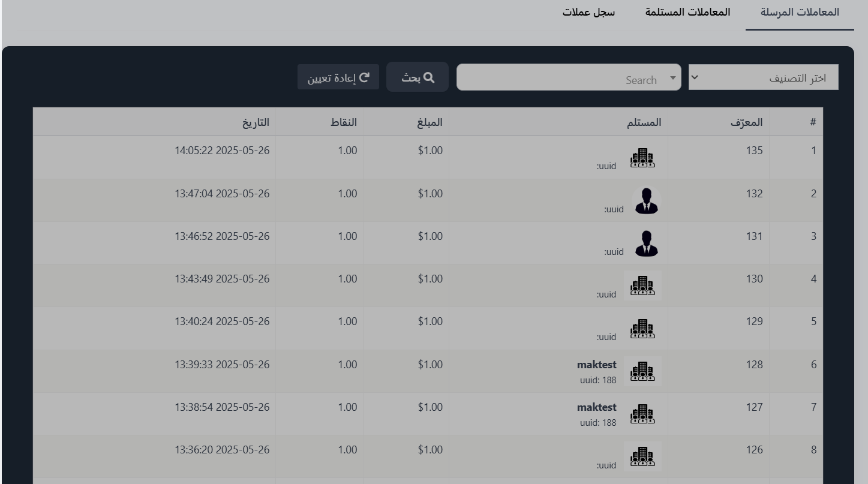
Task: Click the building avatar in row 127
Action: (x=642, y=414)
